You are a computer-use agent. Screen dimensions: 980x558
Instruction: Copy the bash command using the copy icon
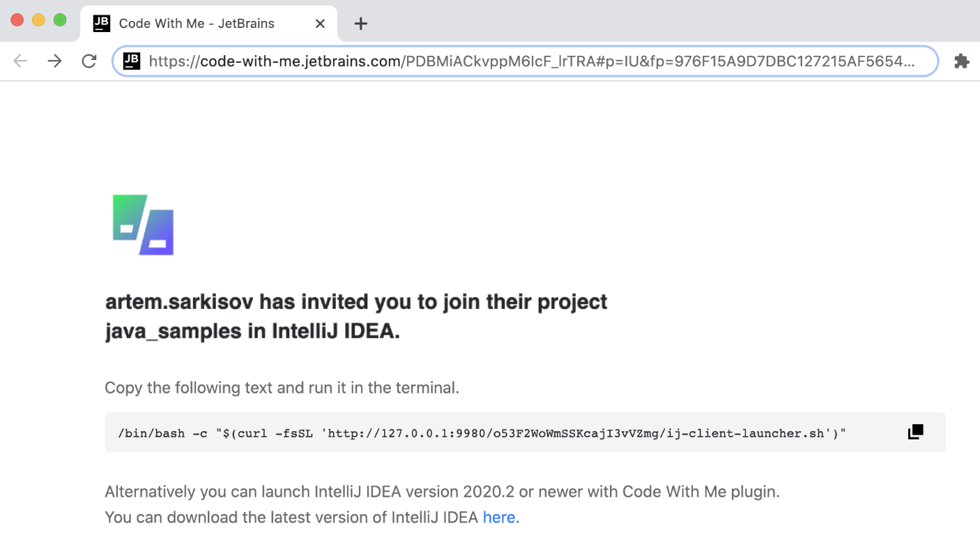[915, 432]
